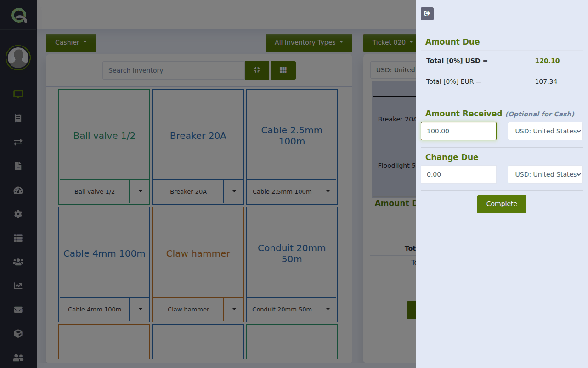Viewport: 588px width, 368px height.
Task: Click the Complete button
Action: pyautogui.click(x=502, y=204)
